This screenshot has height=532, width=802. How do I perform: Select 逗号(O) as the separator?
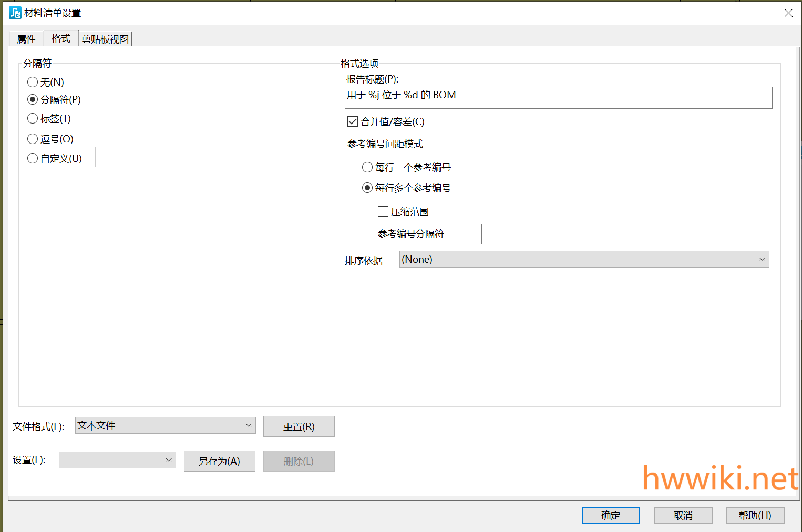point(33,139)
